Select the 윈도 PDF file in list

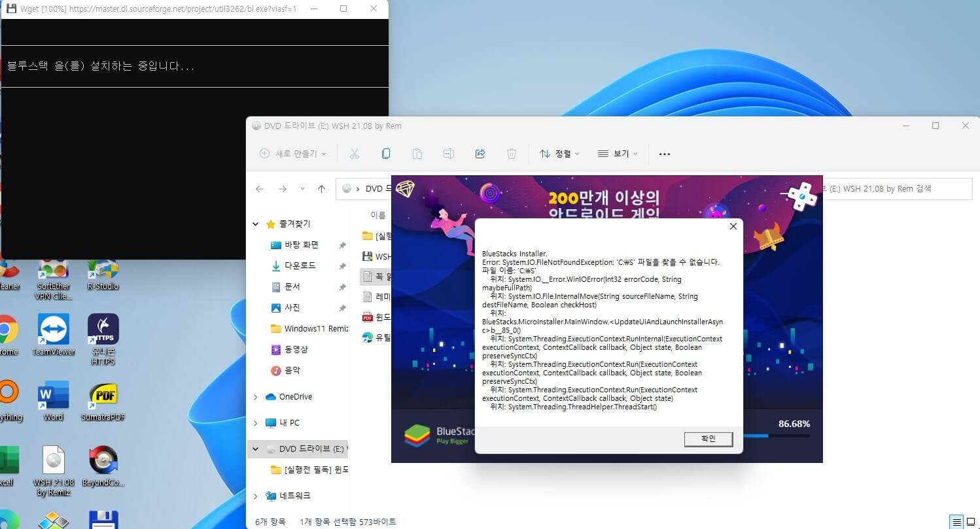376,317
